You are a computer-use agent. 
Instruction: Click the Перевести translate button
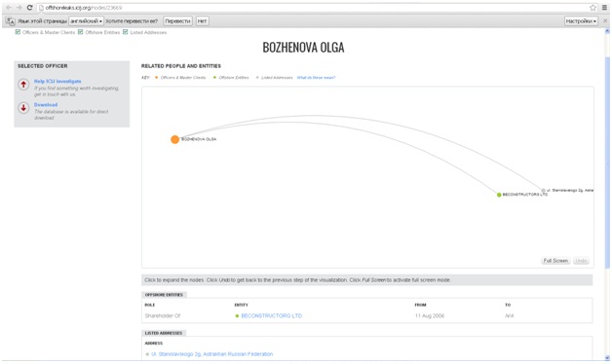(177, 21)
